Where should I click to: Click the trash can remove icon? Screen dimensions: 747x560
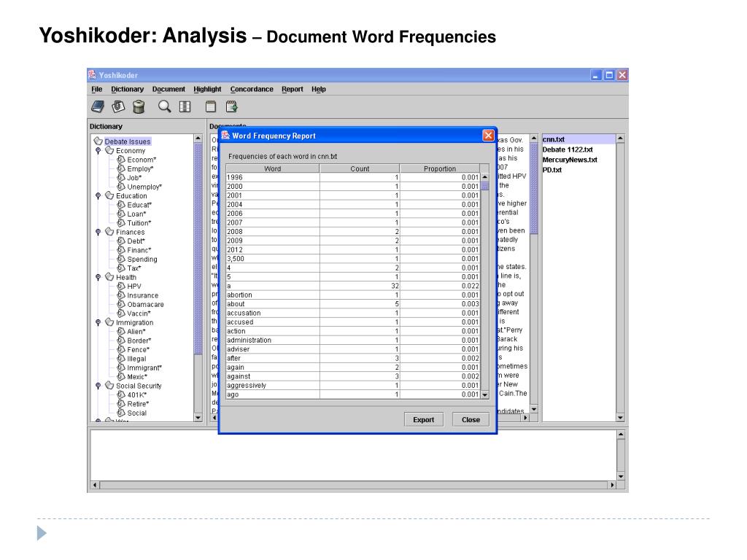tap(139, 106)
